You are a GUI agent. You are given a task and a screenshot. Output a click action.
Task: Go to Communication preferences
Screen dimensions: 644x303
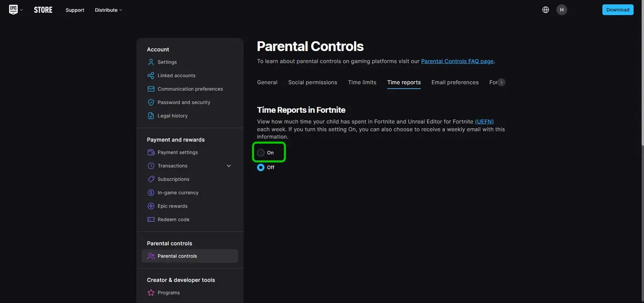tap(190, 89)
